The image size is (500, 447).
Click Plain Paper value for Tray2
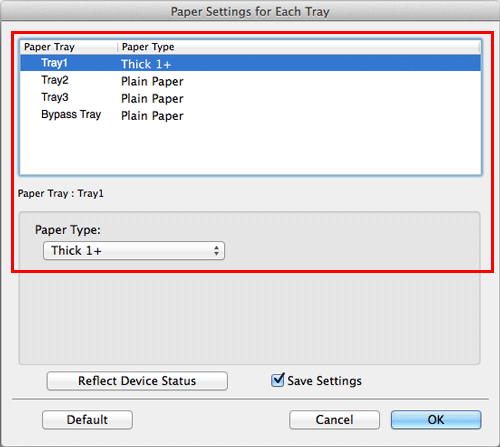(152, 81)
